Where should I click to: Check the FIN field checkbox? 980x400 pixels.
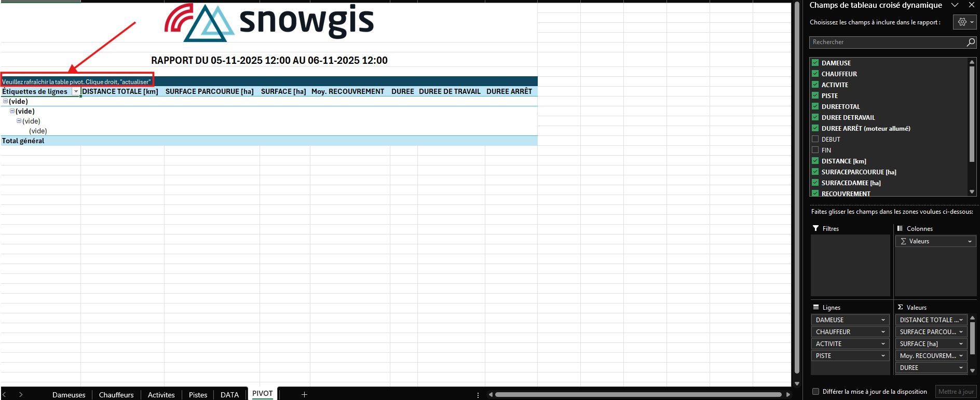pyautogui.click(x=815, y=150)
